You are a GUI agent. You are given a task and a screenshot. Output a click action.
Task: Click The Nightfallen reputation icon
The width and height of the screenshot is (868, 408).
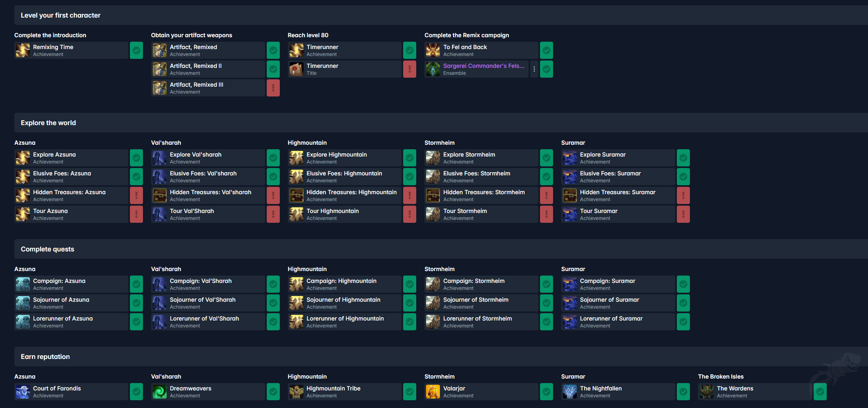(569, 392)
